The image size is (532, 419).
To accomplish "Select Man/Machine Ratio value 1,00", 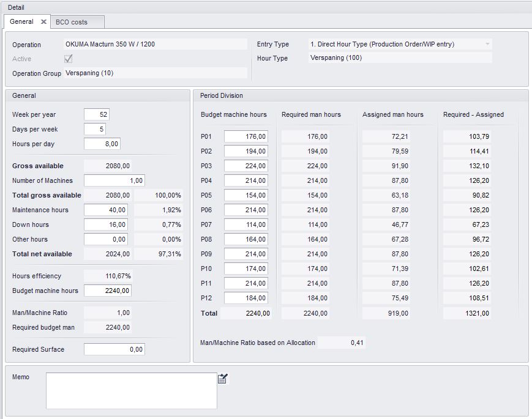I will [108, 313].
